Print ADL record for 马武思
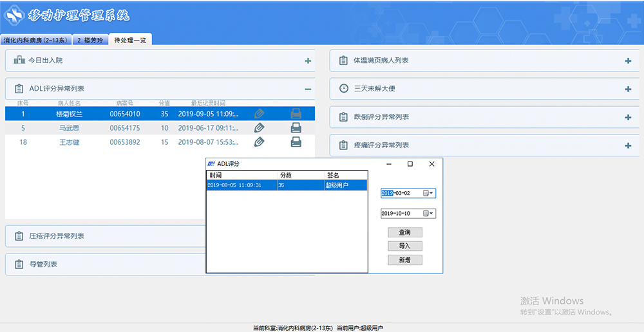 tap(296, 128)
